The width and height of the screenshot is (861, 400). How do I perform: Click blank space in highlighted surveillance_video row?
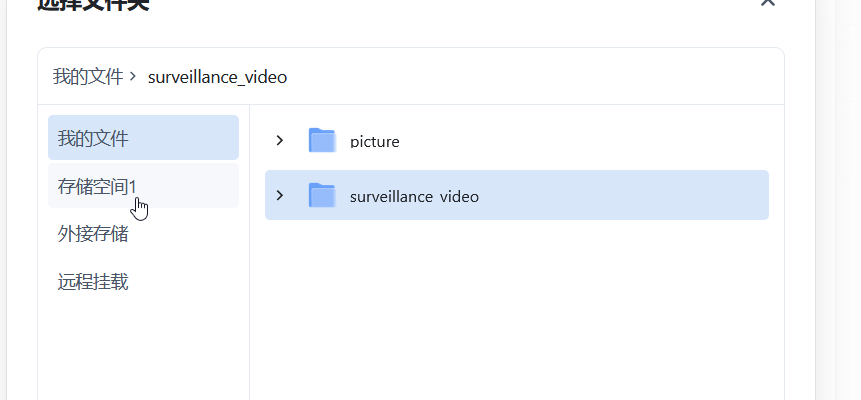coord(620,195)
